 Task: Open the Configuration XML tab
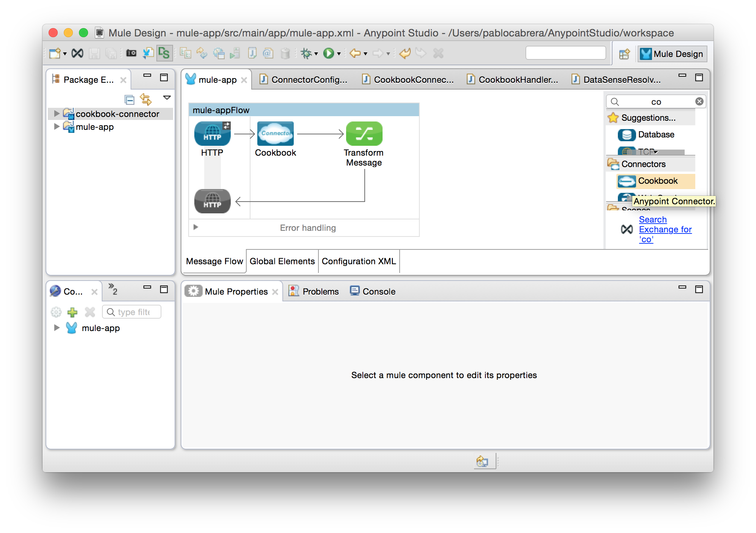[359, 261]
